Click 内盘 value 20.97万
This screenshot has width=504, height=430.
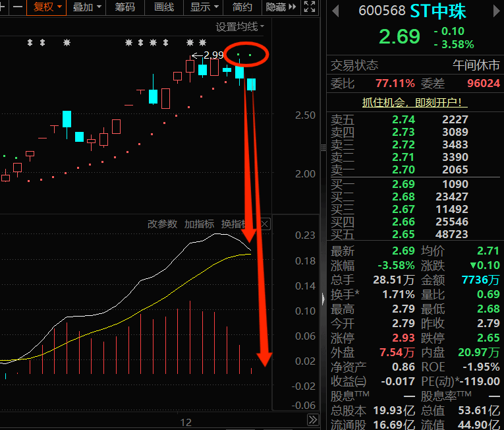pyautogui.click(x=479, y=352)
